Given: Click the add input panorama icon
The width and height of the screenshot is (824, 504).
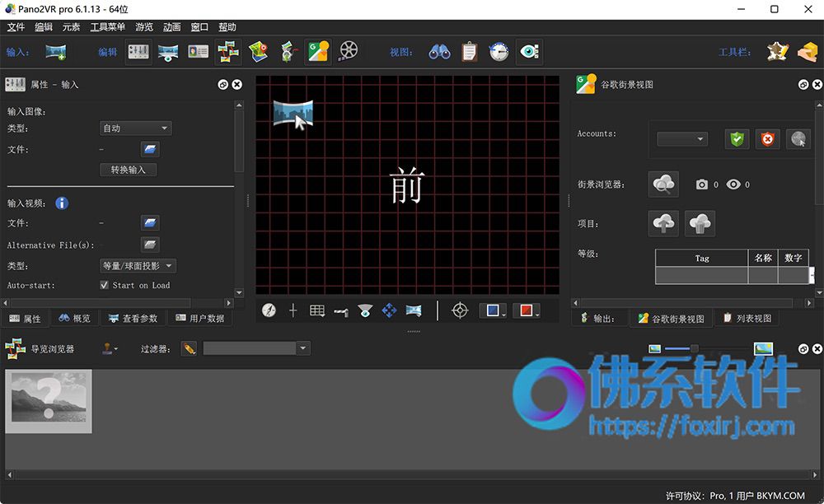Looking at the screenshot, I should coord(55,52).
